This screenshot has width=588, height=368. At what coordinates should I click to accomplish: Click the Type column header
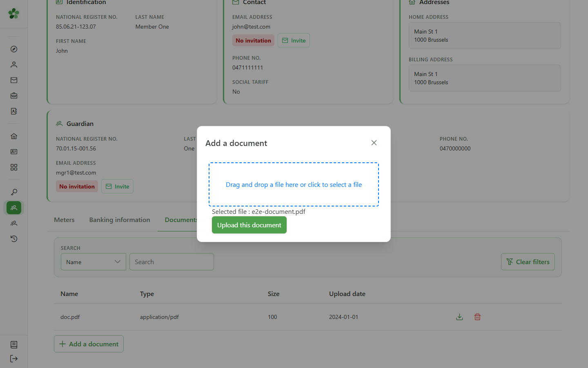[147, 294]
